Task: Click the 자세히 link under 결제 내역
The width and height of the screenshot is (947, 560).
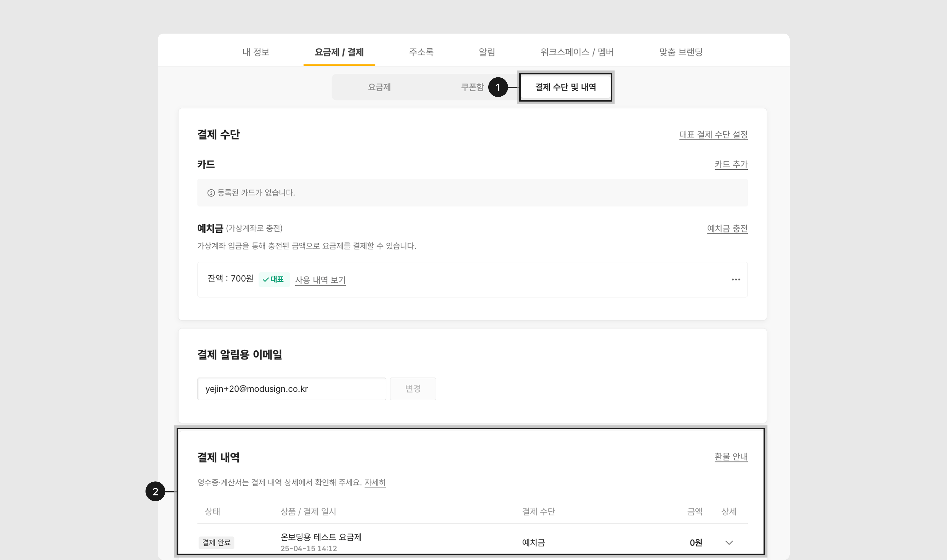Action: (375, 483)
